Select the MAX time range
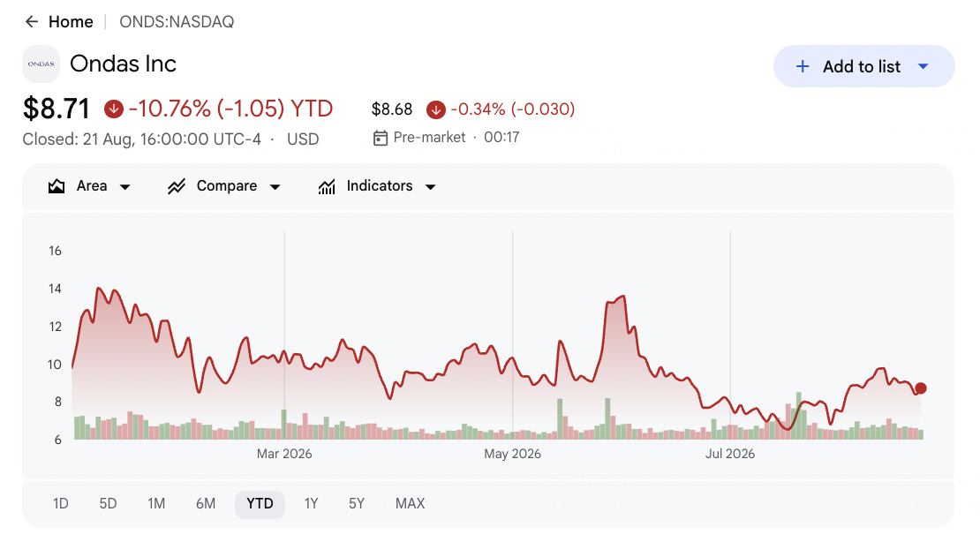Image resolution: width=980 pixels, height=542 pixels. (410, 504)
